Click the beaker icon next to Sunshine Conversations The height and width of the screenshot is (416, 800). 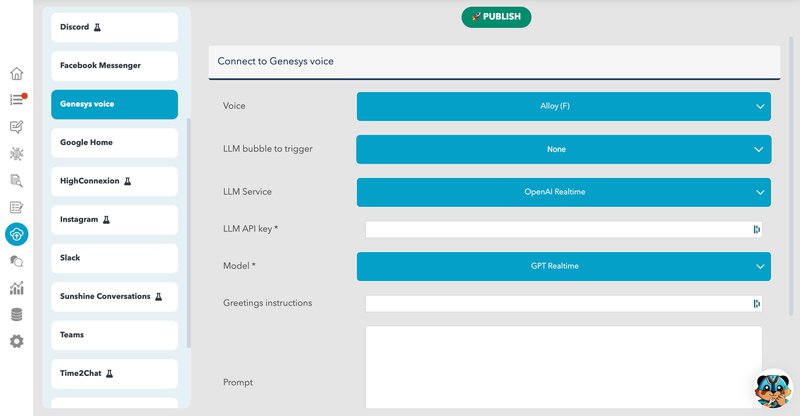tap(159, 297)
